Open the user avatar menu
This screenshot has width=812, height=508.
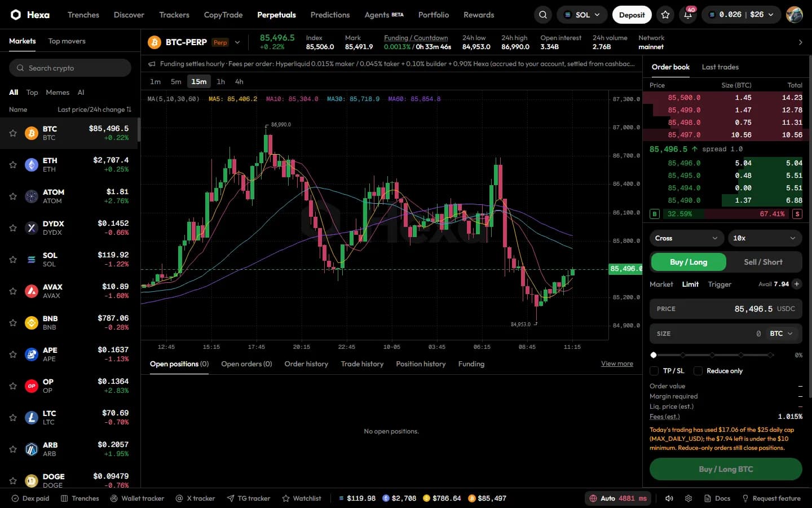click(x=794, y=15)
